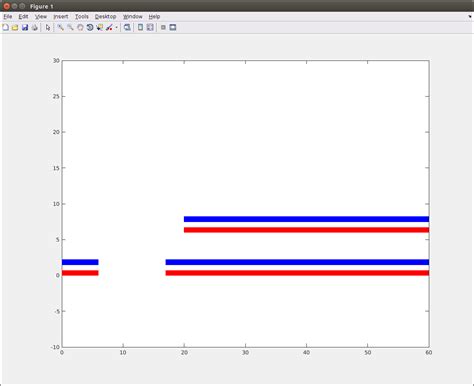The height and width of the screenshot is (386, 474).
Task: Select the Zoom In magnifier tool
Action: (x=60, y=27)
